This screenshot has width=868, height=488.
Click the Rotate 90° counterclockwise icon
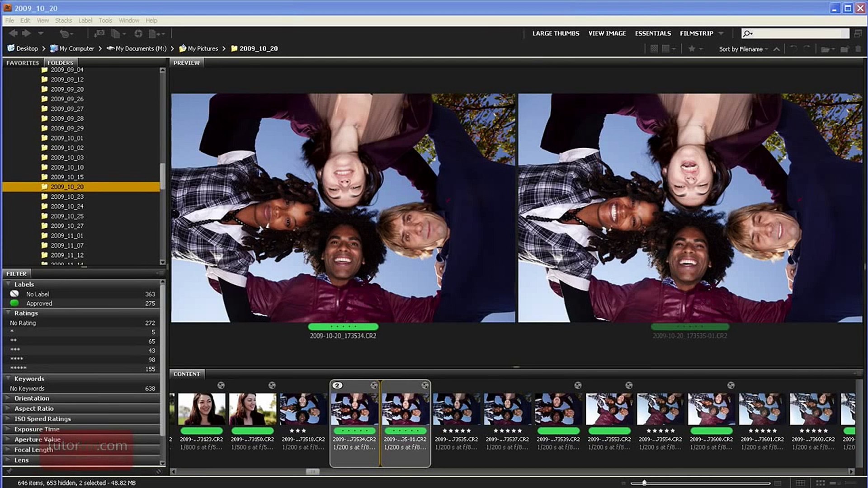[793, 49]
